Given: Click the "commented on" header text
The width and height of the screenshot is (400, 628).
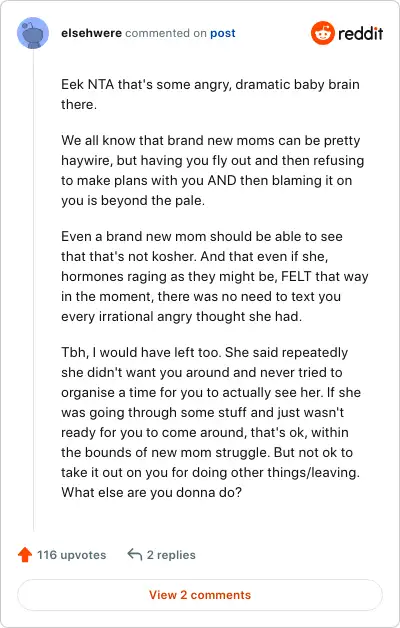Looking at the screenshot, I should [x=166, y=33].
